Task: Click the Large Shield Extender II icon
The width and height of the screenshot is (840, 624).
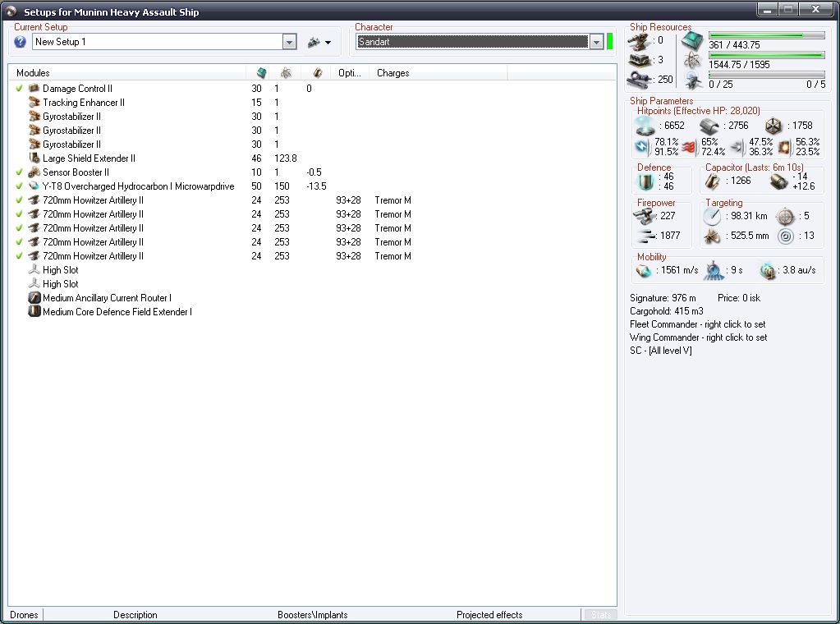Action: pos(34,158)
